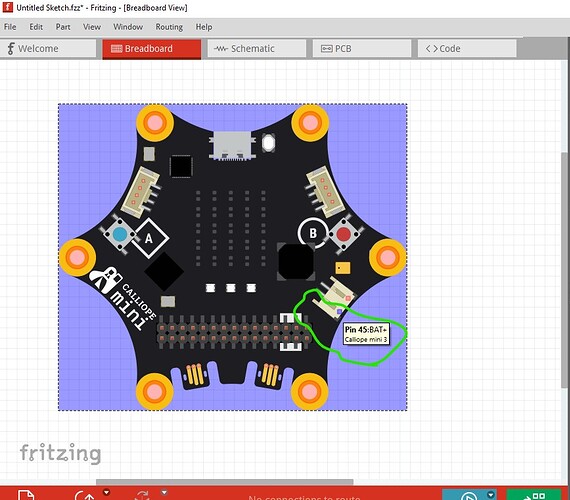This screenshot has width=570, height=500.
Task: Click the USB connector on the Calliope mini
Action: pos(233,145)
